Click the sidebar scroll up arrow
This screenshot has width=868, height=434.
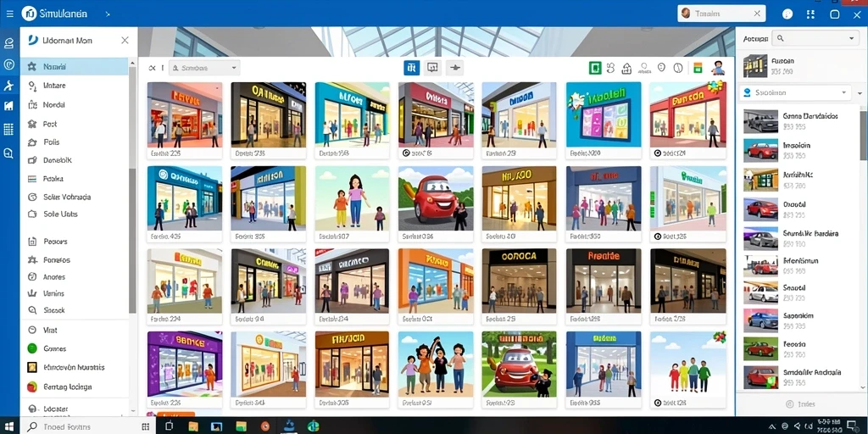132,63
